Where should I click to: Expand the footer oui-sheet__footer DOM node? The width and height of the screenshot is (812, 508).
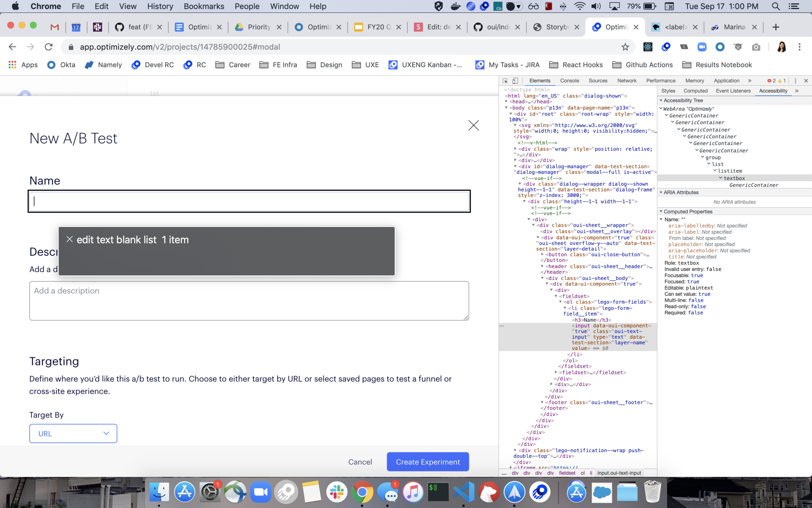542,402
